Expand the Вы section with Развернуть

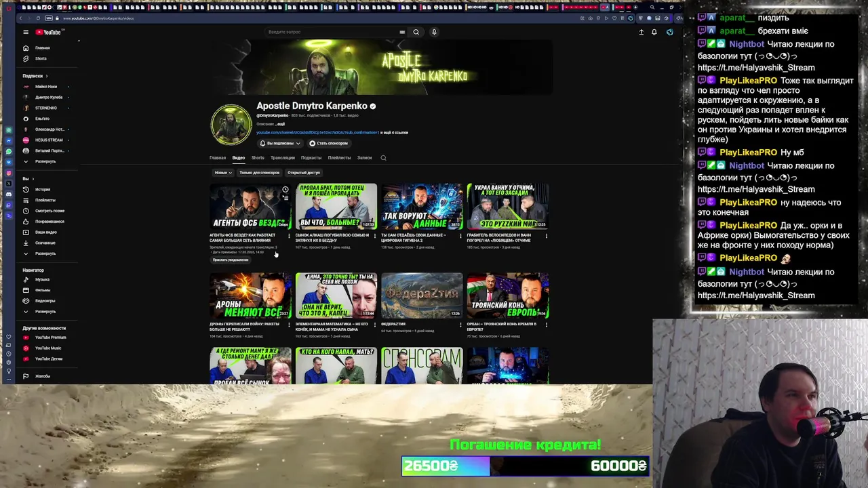coord(45,253)
